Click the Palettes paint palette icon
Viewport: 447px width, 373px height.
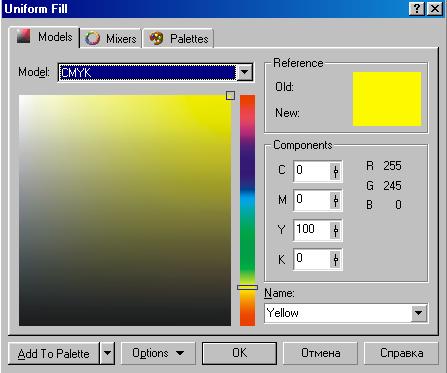click(156, 38)
